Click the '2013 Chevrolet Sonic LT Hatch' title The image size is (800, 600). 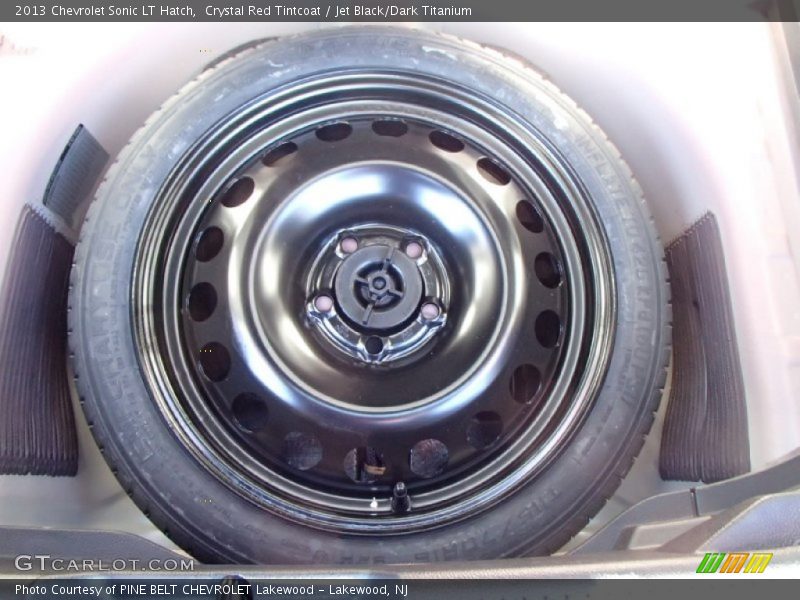pos(105,11)
